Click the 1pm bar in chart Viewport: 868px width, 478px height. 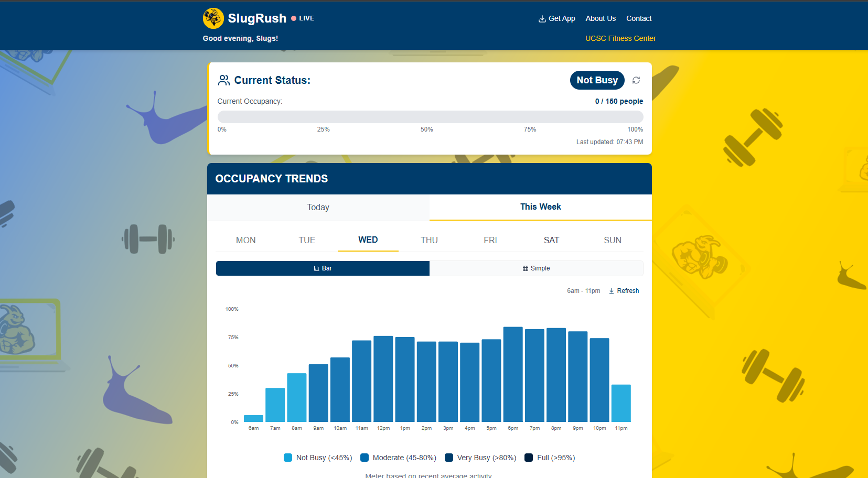click(x=405, y=379)
